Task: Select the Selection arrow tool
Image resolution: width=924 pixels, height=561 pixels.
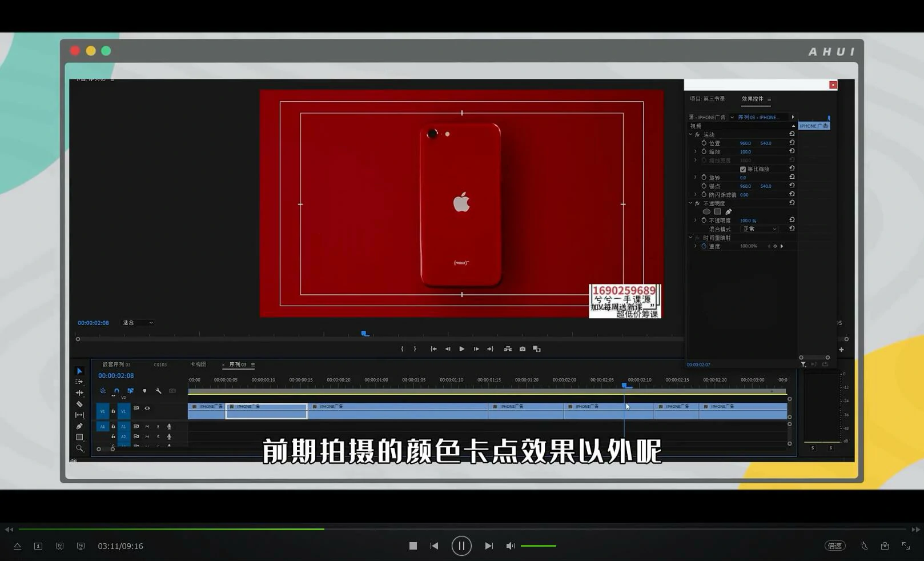Action: pos(79,371)
